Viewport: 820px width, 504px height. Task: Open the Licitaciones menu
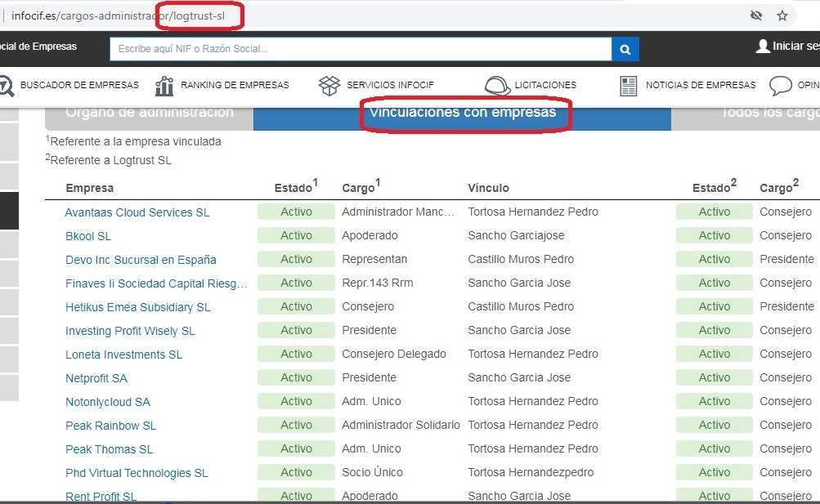point(545,85)
